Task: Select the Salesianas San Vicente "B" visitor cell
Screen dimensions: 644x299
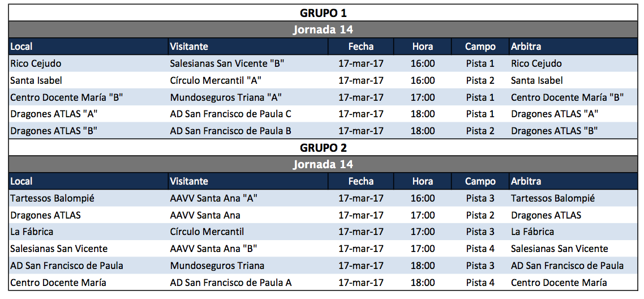Action: click(x=226, y=63)
